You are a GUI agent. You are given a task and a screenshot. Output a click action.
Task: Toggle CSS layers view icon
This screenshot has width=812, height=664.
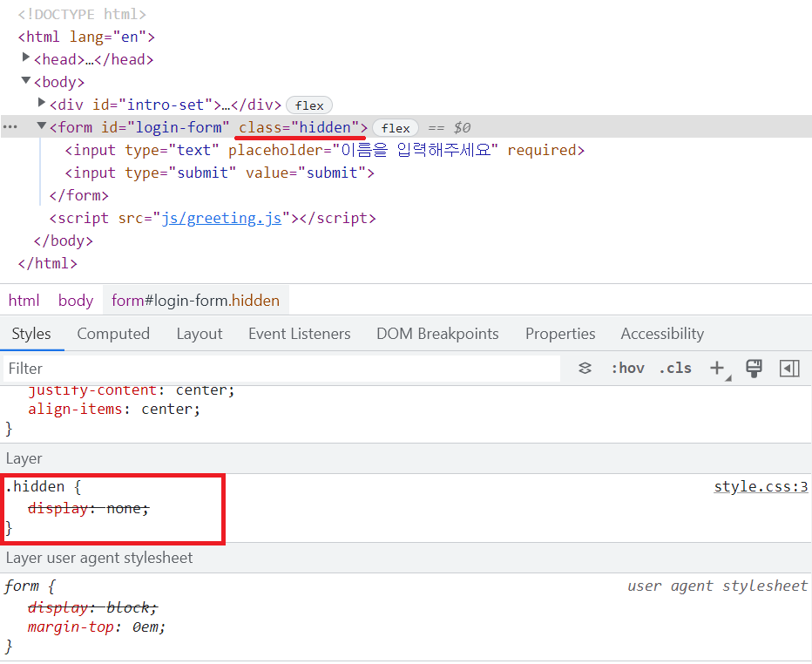[585, 369]
